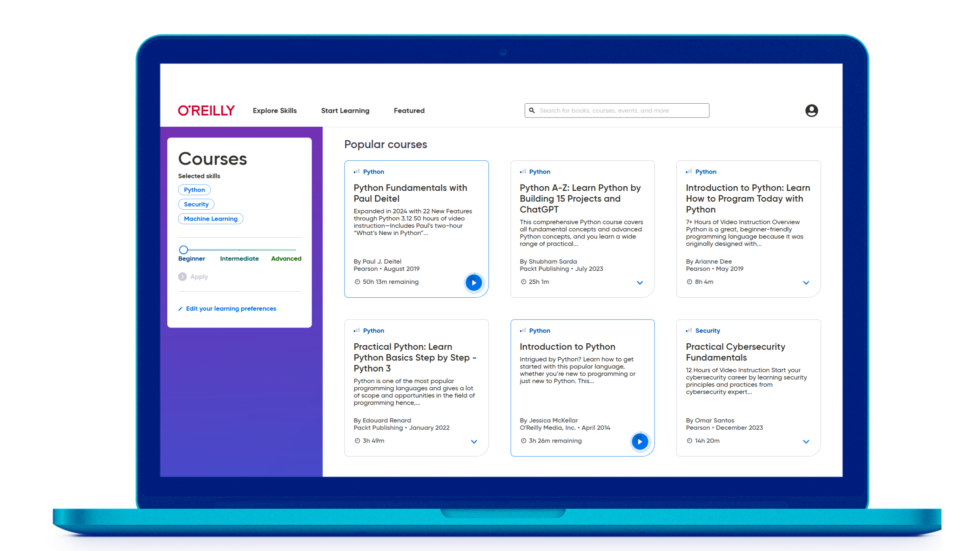Toggle the Security selected skill chip
This screenshot has height=551, width=980.
pyautogui.click(x=196, y=204)
